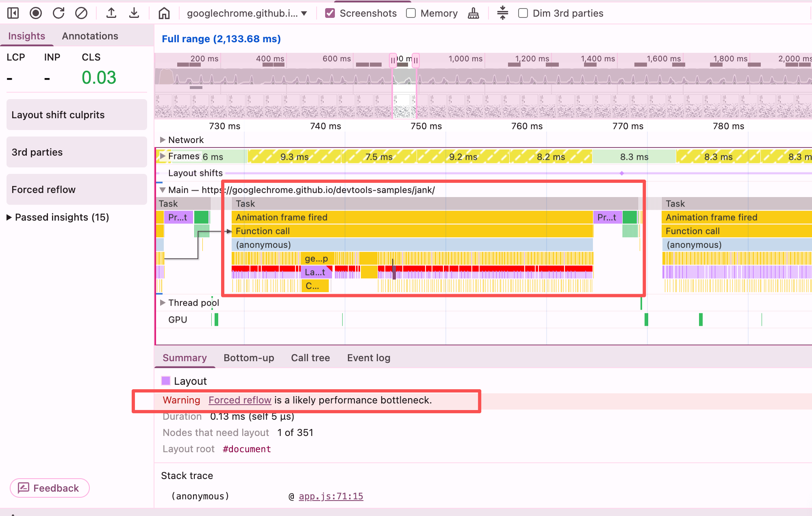Viewport: 812px width, 516px height.
Task: Enable Dim 3rd parties checkbox
Action: click(x=523, y=13)
